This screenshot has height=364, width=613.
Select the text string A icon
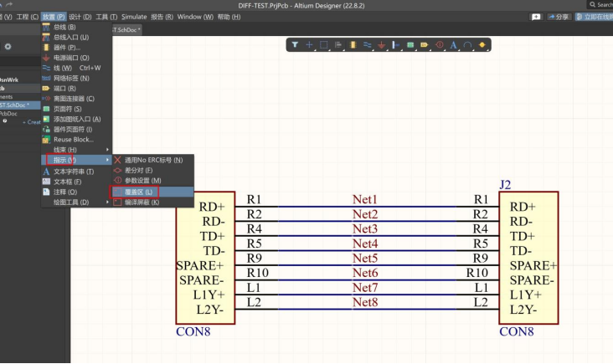click(453, 45)
